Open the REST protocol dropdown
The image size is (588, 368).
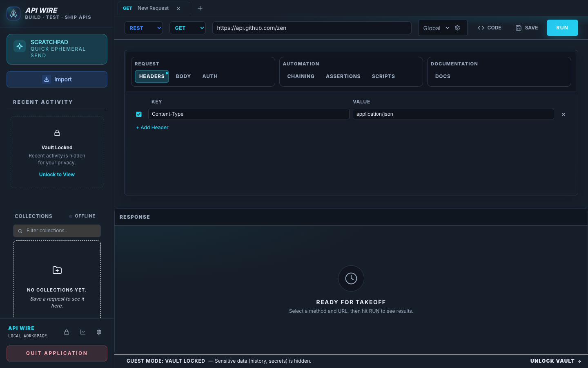[x=143, y=28]
